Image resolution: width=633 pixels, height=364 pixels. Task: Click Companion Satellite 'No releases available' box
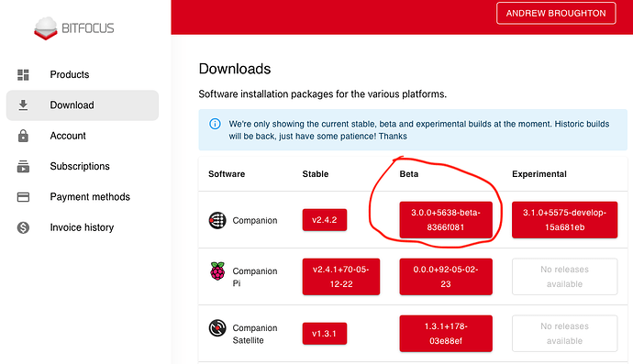(x=564, y=334)
